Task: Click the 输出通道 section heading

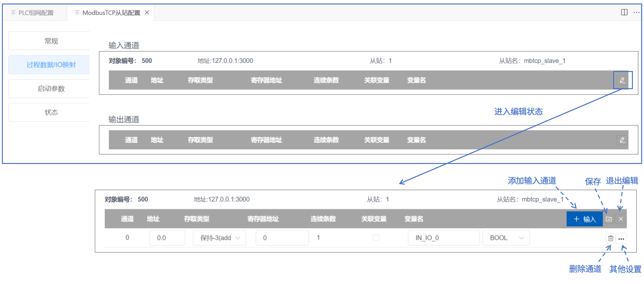Action: pyautogui.click(x=124, y=120)
